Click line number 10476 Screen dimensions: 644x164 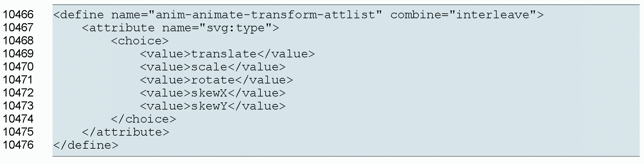coord(18,145)
